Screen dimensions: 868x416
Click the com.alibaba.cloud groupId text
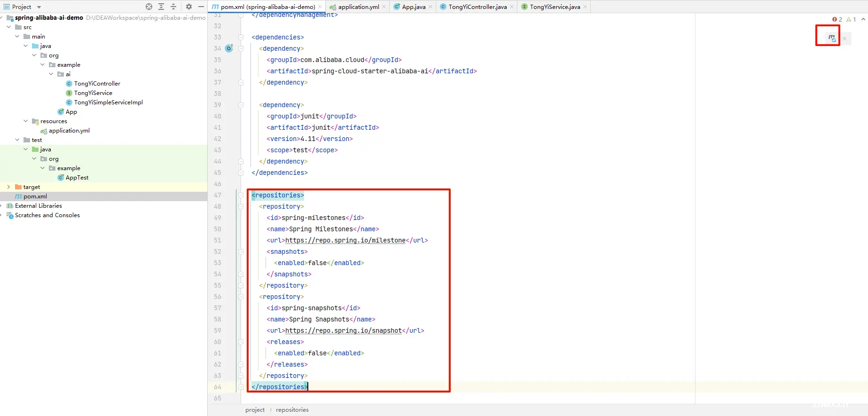click(332, 60)
